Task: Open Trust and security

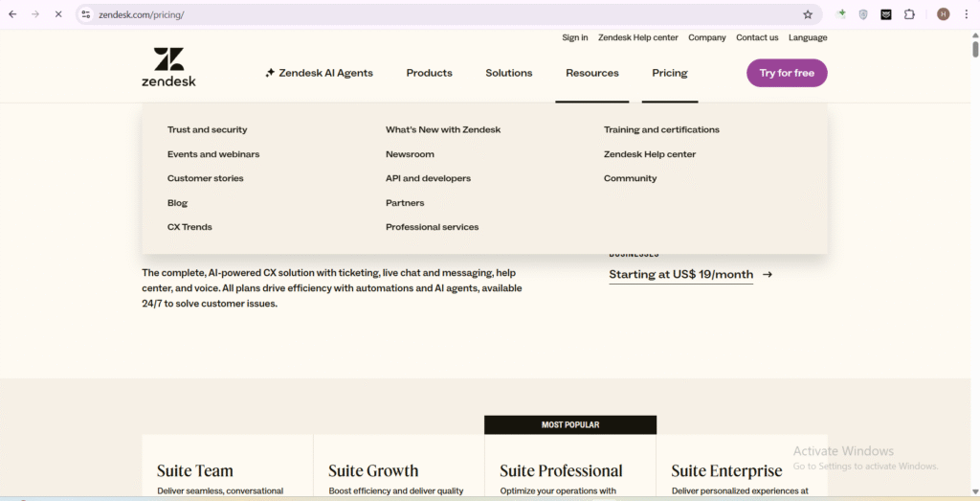Action: tap(207, 129)
